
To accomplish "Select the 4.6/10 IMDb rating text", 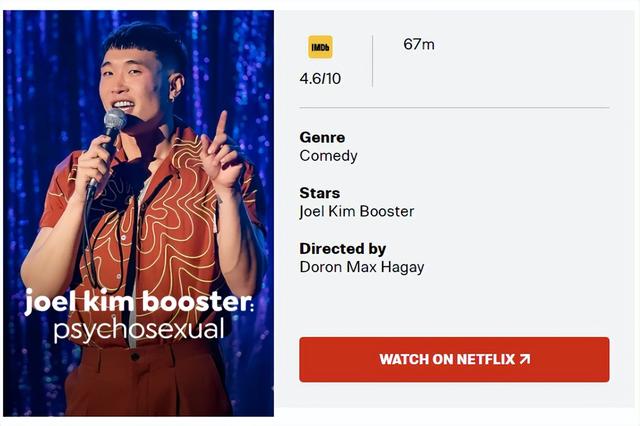I will [320, 78].
